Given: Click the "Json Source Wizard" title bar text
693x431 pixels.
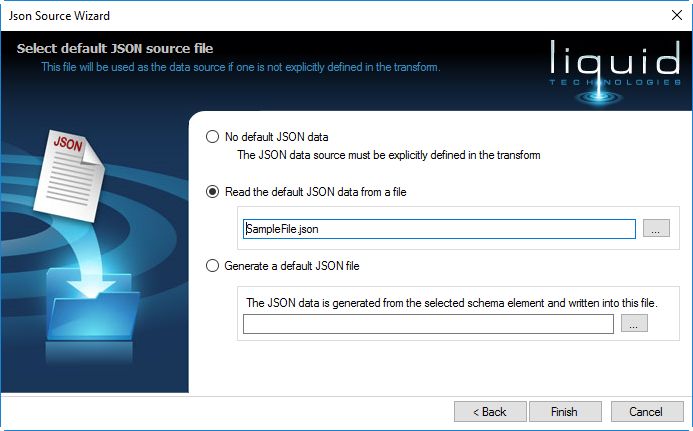Looking at the screenshot, I should [60, 16].
